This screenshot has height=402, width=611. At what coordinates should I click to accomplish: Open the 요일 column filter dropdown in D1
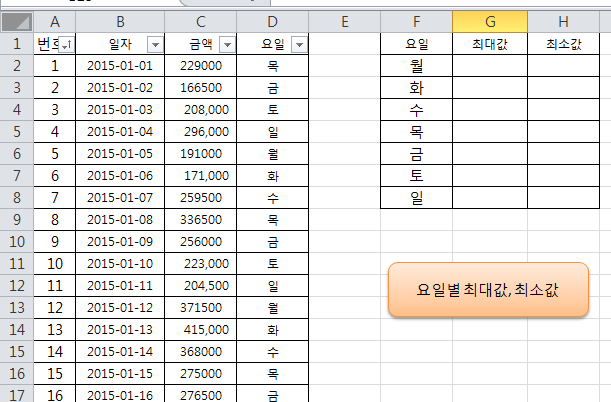click(x=299, y=44)
